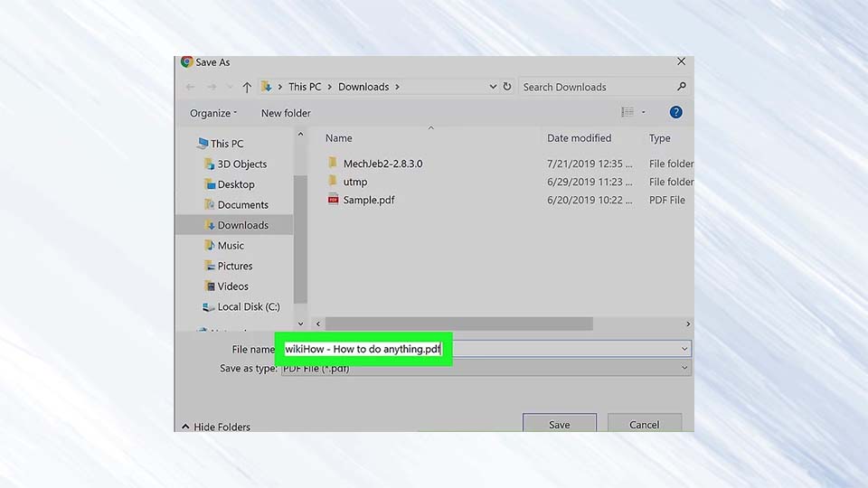The image size is (868, 488).
Task: Open the File name dropdown arrow
Action: tap(684, 349)
